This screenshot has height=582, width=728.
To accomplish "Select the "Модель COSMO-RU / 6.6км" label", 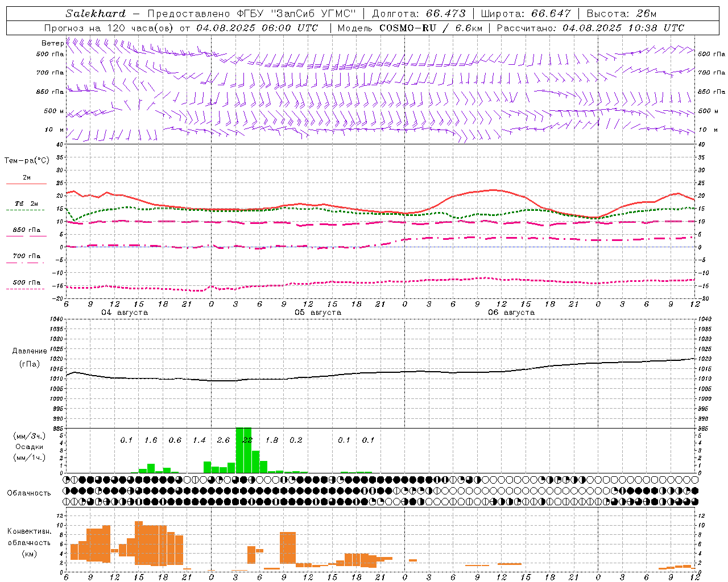I will (410, 28).
